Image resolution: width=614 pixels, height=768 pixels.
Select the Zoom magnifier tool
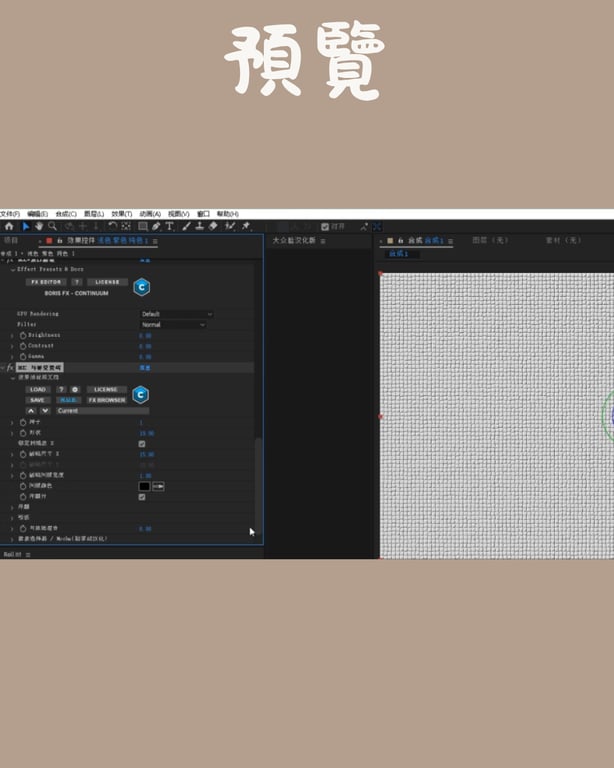click(x=52, y=226)
